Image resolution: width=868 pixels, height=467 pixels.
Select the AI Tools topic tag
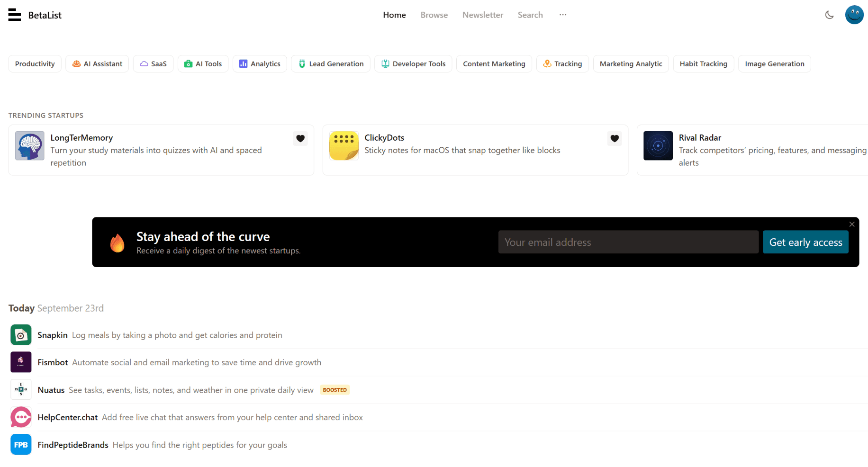pos(203,63)
